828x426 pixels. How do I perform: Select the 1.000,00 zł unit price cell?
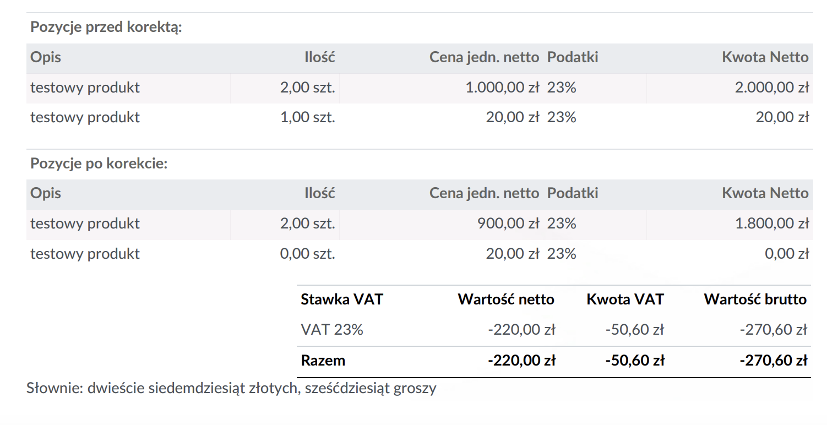(502, 88)
